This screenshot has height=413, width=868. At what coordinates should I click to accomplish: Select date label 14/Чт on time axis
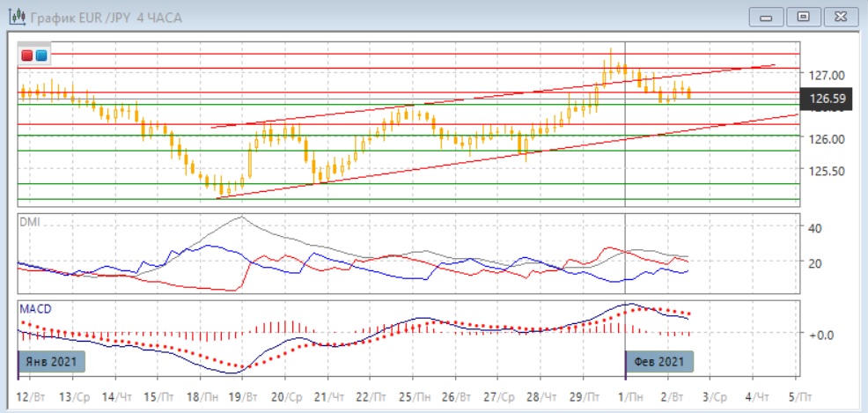[x=117, y=397]
